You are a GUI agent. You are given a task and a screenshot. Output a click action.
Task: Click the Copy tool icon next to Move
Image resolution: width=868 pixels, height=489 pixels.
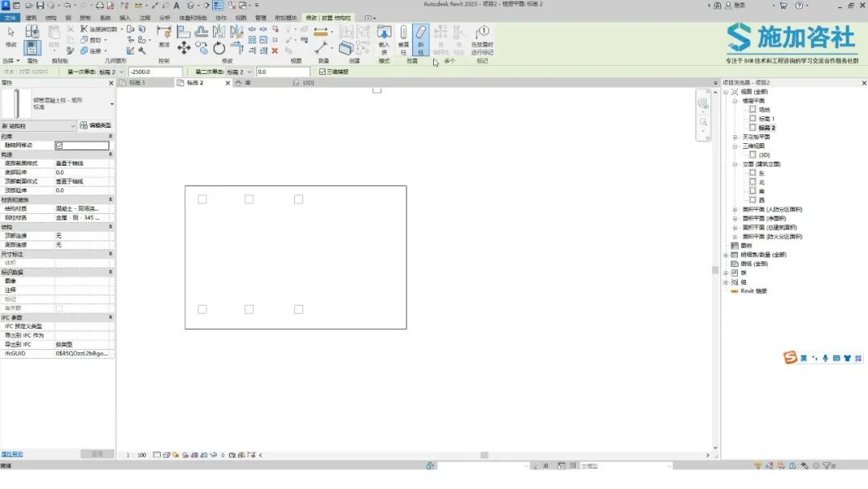(x=202, y=48)
